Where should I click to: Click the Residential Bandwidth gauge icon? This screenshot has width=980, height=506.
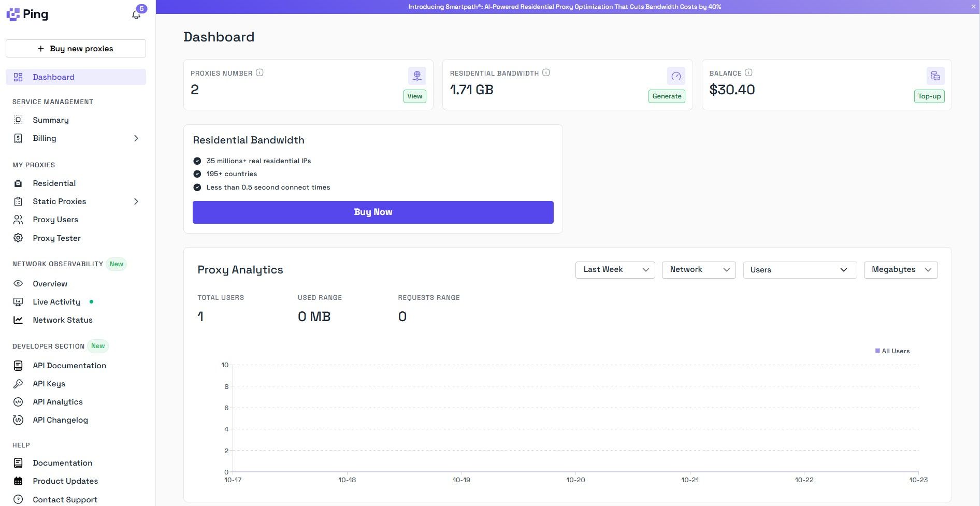[676, 76]
